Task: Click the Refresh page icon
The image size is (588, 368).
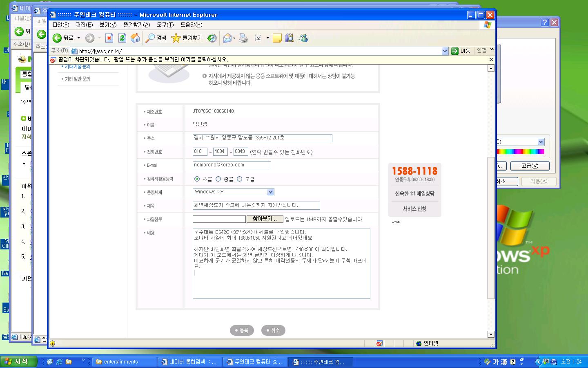Action: [122, 38]
